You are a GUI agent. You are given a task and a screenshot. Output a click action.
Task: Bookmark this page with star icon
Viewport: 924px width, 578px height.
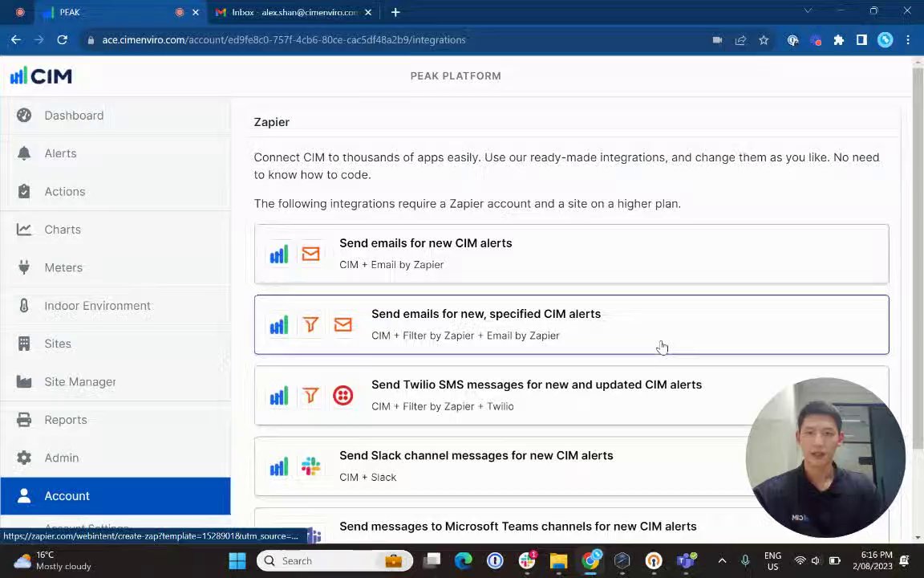[764, 40]
